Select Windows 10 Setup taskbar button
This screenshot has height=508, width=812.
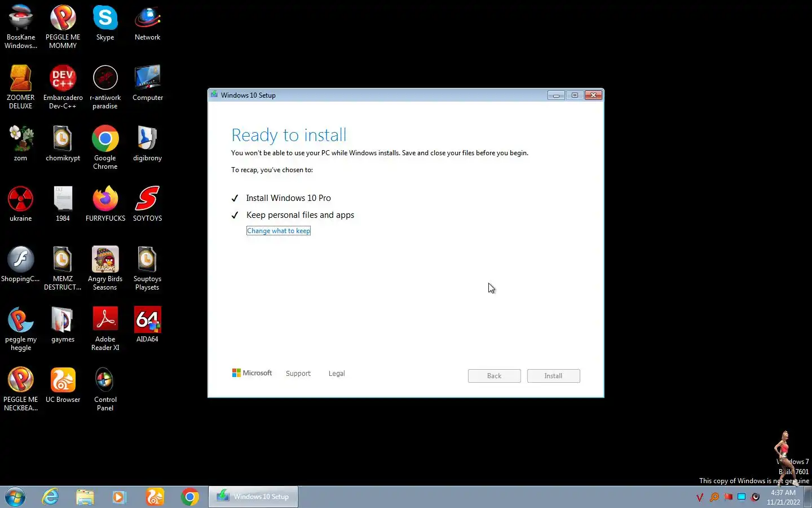253,497
